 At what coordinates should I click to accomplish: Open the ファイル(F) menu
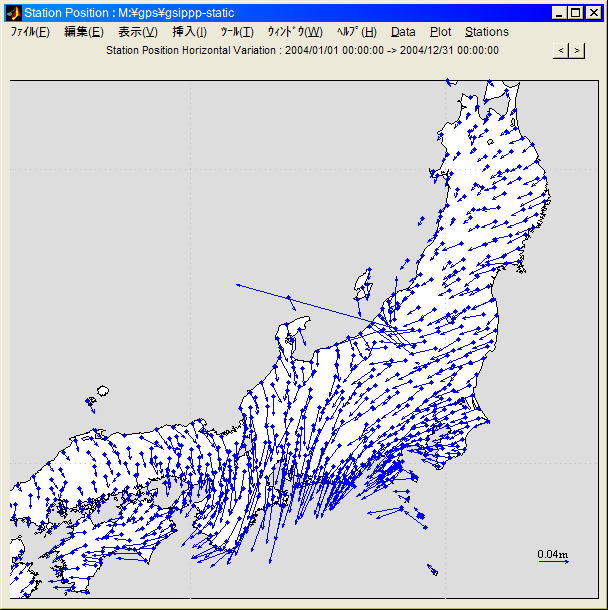pyautogui.click(x=30, y=32)
